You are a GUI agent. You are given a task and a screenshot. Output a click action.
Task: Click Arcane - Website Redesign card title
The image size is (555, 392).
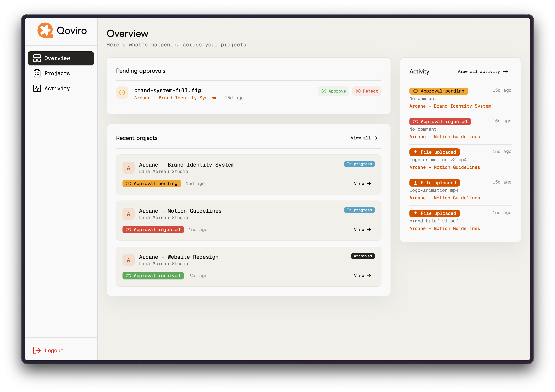[179, 257]
